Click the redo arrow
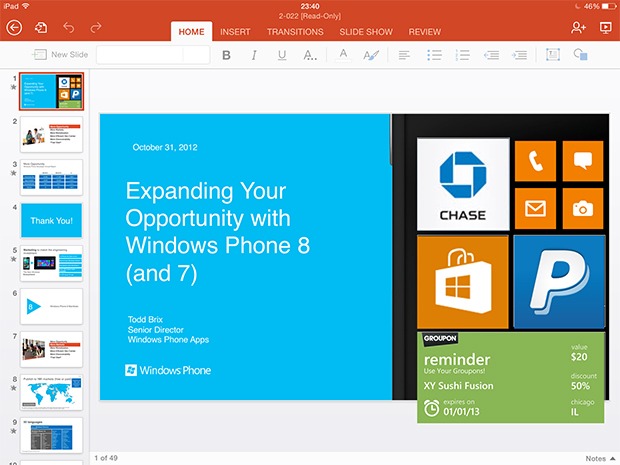 pos(96,28)
